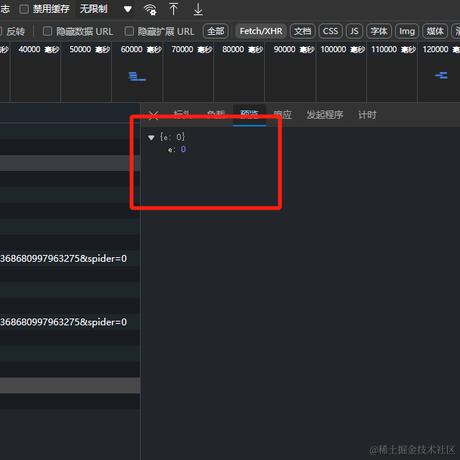Click the blue request bars under 120000 毫秒
This screenshot has height=460, width=460.
(x=441, y=75)
